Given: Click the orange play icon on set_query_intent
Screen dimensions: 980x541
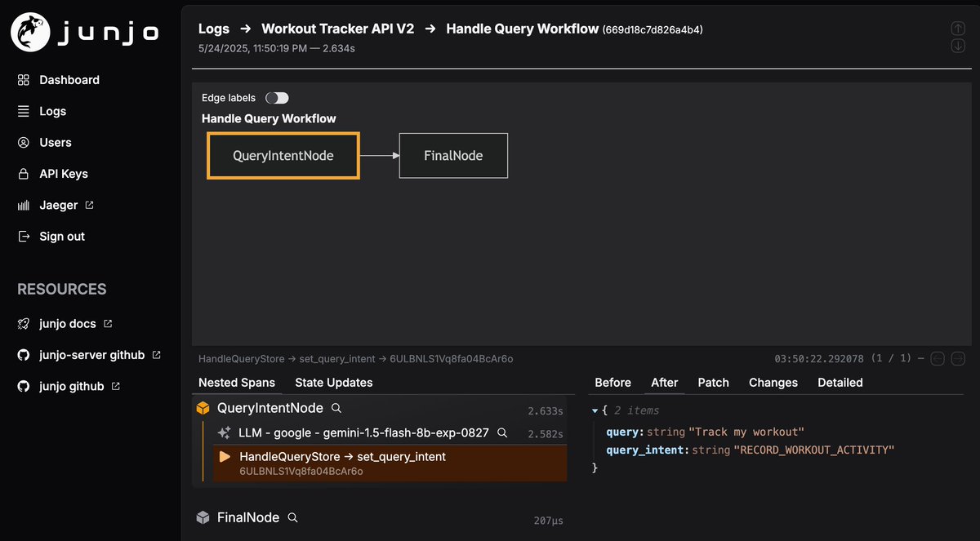Looking at the screenshot, I should point(225,457).
